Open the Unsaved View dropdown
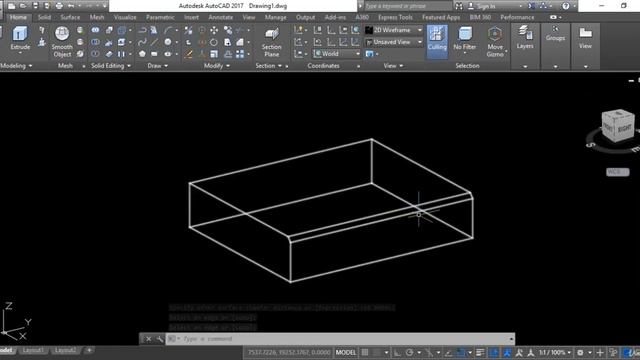This screenshot has width=640, height=360. (x=394, y=42)
